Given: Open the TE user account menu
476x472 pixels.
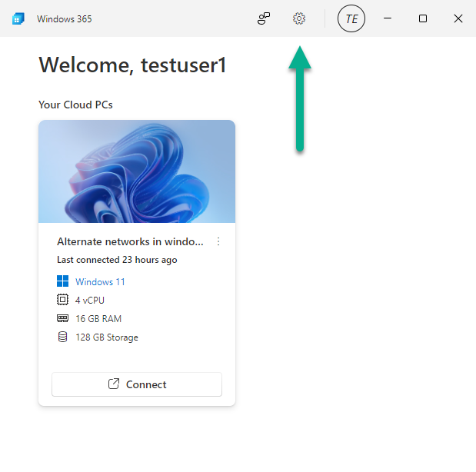Looking at the screenshot, I should [x=351, y=18].
